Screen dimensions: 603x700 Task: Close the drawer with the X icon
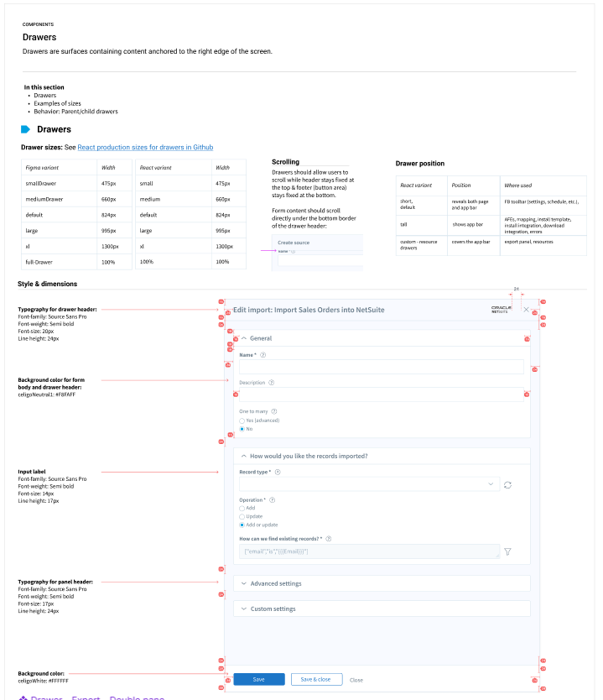click(526, 310)
